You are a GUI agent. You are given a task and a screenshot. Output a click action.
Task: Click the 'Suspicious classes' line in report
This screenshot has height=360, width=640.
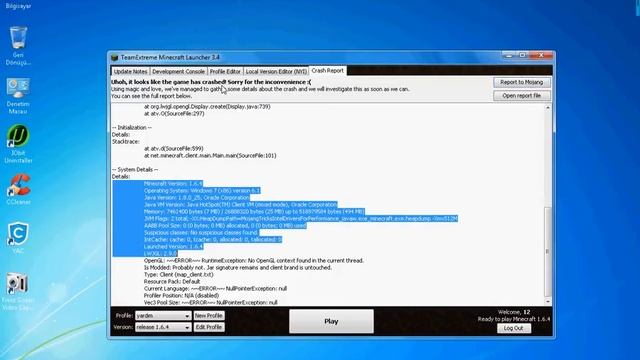point(201,233)
